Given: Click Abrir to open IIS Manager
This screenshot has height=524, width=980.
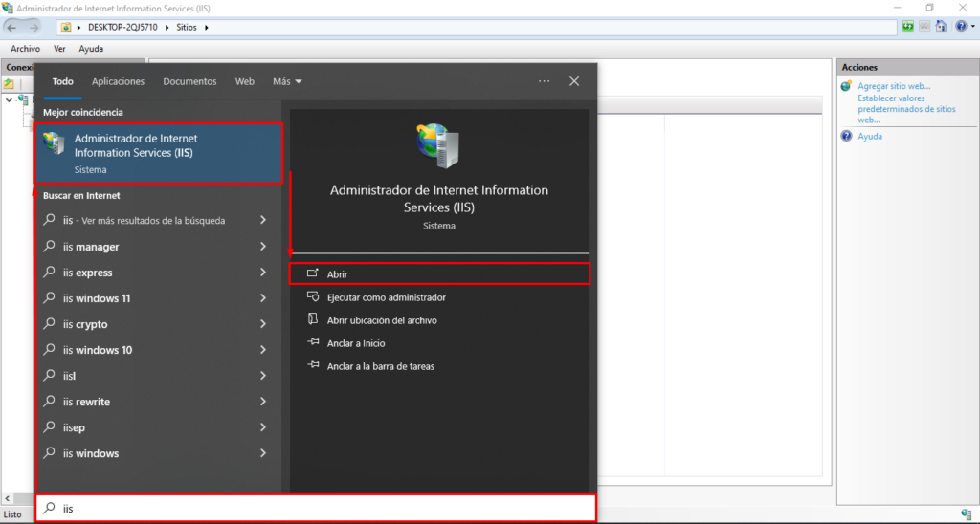Looking at the screenshot, I should point(439,274).
